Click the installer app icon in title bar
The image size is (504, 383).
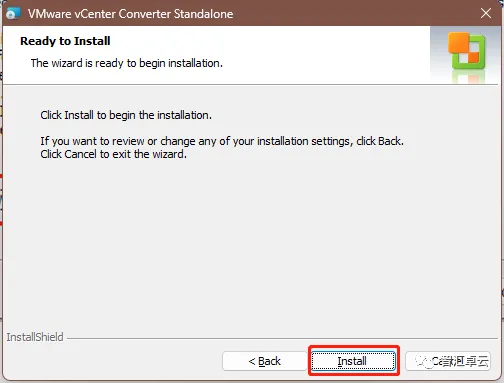point(13,14)
